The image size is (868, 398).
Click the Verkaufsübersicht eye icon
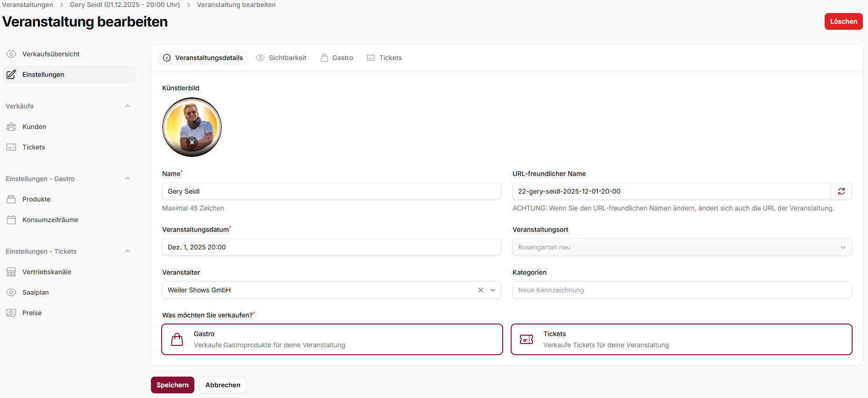coord(11,54)
